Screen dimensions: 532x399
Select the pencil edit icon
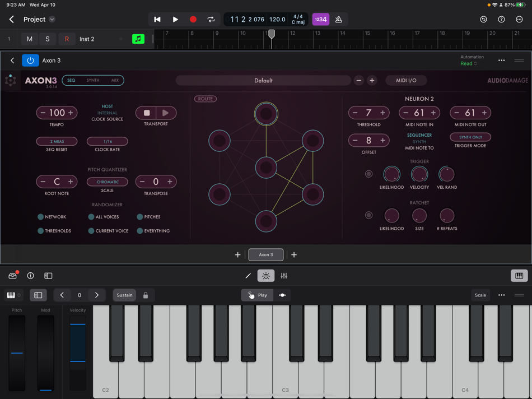tap(247, 275)
